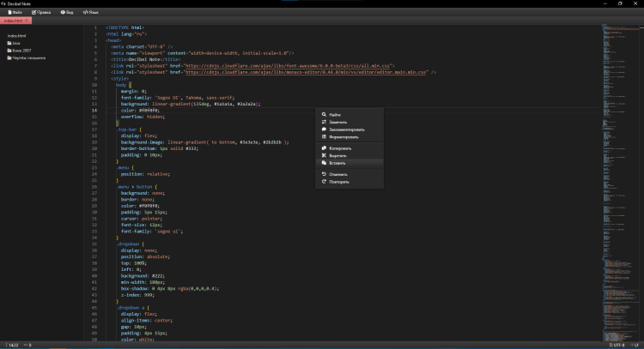The height and width of the screenshot is (349, 644).
Task: Open index.html in the file sidebar
Action: 17,36
